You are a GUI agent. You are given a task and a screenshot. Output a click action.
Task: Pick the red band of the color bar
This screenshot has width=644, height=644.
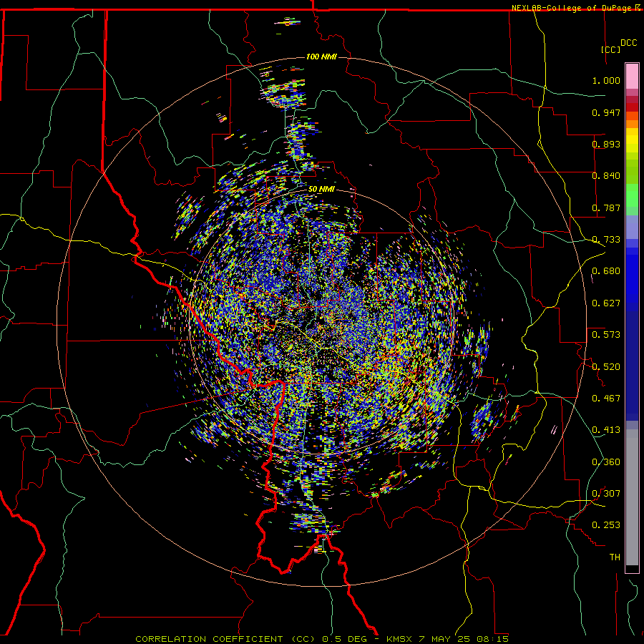click(632, 107)
